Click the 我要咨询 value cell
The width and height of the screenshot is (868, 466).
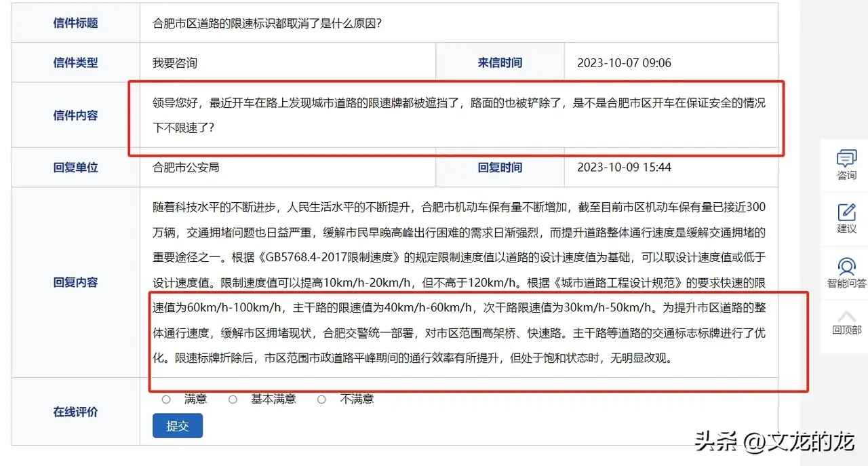[x=288, y=62]
